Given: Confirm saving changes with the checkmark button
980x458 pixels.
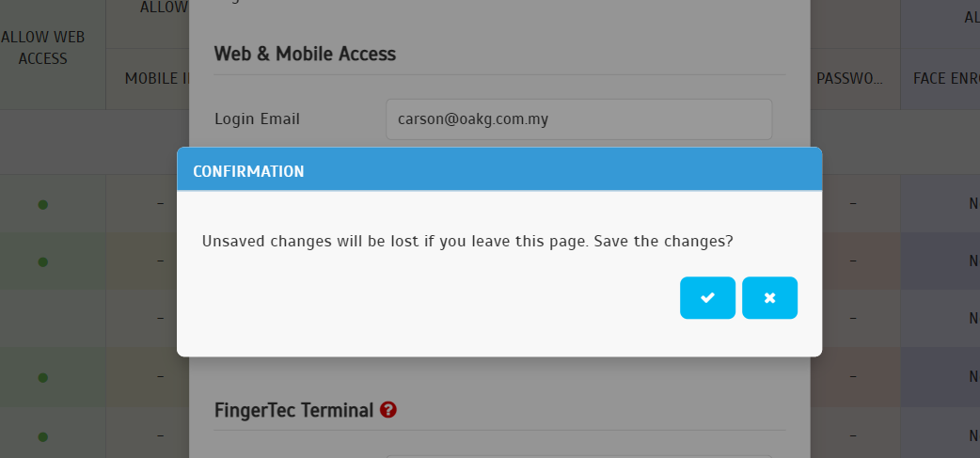Looking at the screenshot, I should 707,298.
